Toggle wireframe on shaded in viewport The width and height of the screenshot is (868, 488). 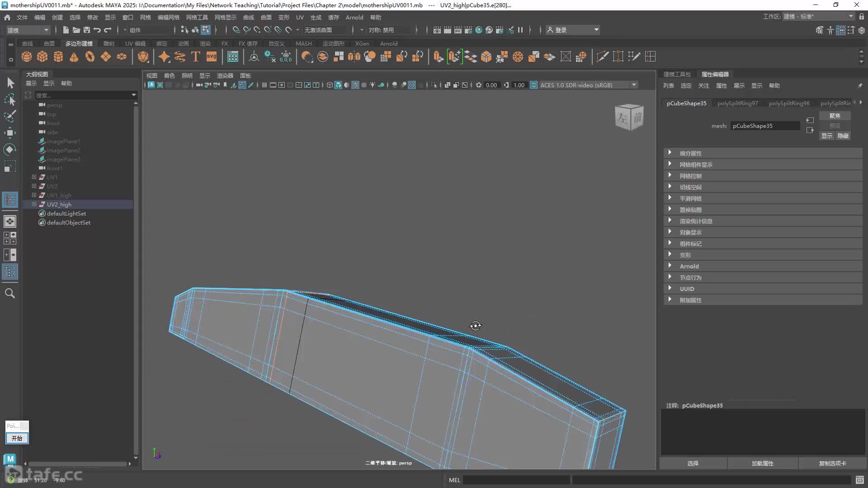click(355, 85)
